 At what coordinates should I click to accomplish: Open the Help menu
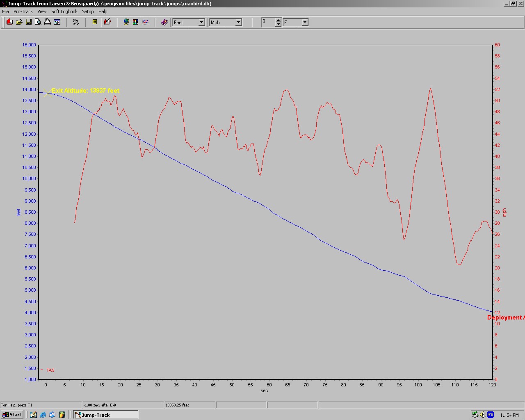(x=103, y=11)
